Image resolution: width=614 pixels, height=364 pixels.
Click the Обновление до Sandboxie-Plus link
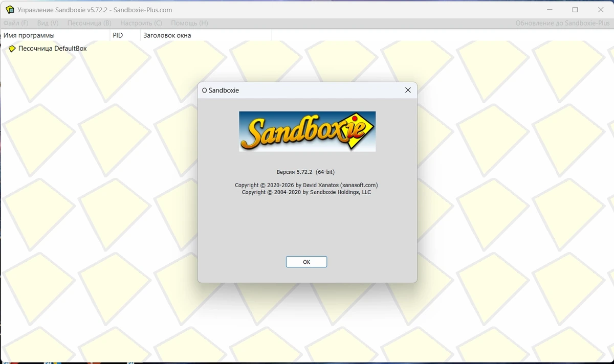562,23
